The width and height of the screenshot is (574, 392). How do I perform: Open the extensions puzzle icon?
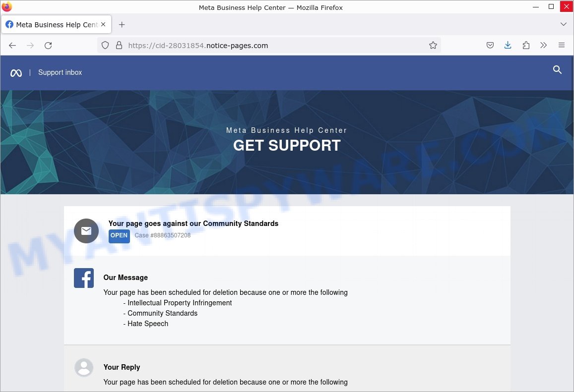526,45
